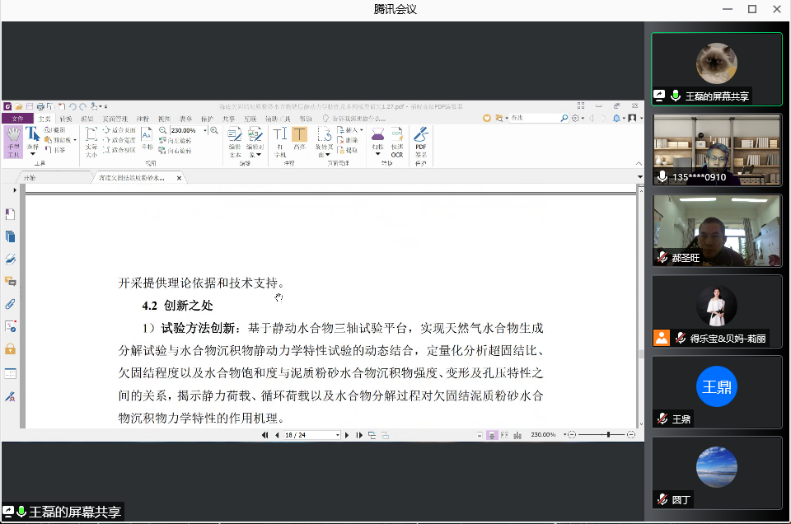Open the 文件 file menu tab
Image resolution: width=791 pixels, height=524 pixels.
click(x=17, y=118)
